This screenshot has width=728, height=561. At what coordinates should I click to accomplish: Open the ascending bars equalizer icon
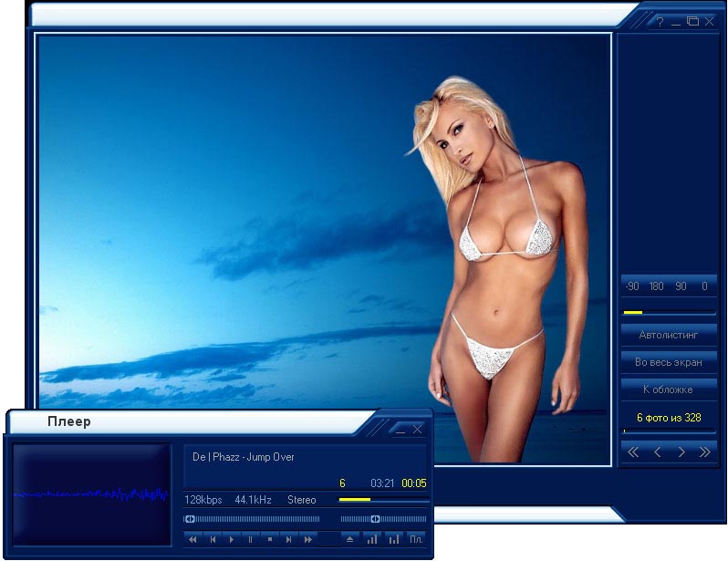[372, 540]
